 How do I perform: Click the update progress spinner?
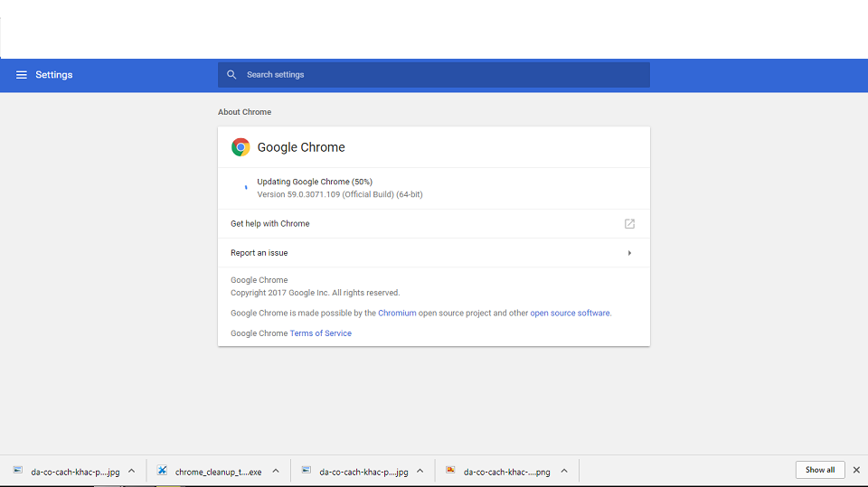click(246, 188)
